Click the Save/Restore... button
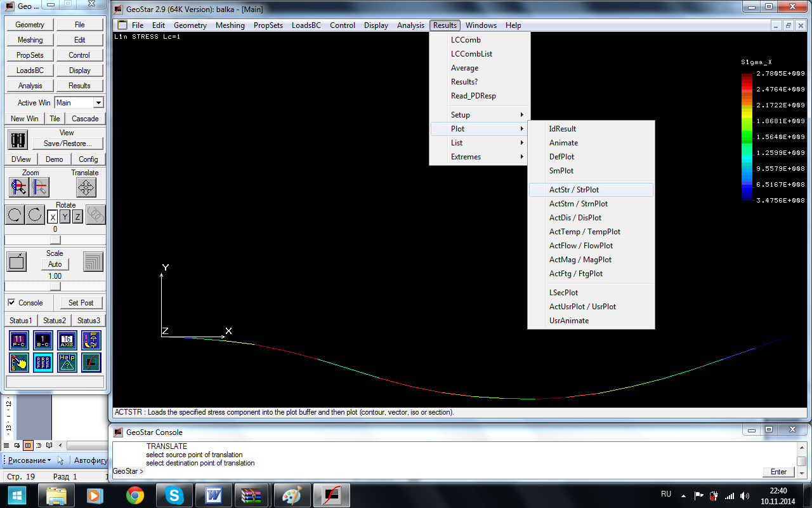The width and height of the screenshot is (812, 508). click(68, 144)
